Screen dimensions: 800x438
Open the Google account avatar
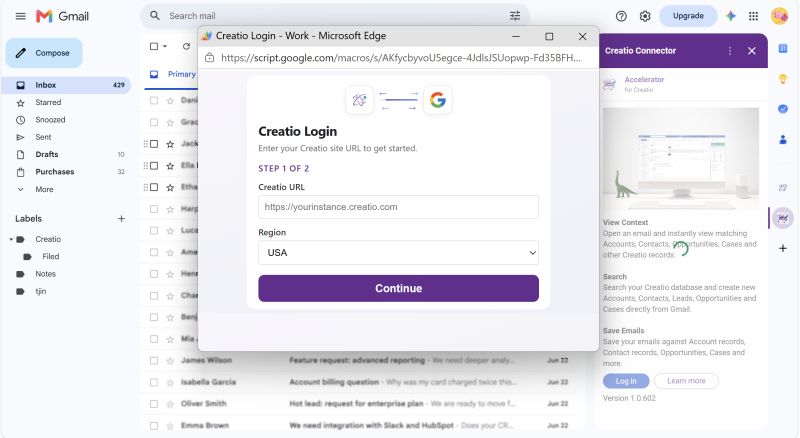(x=779, y=16)
